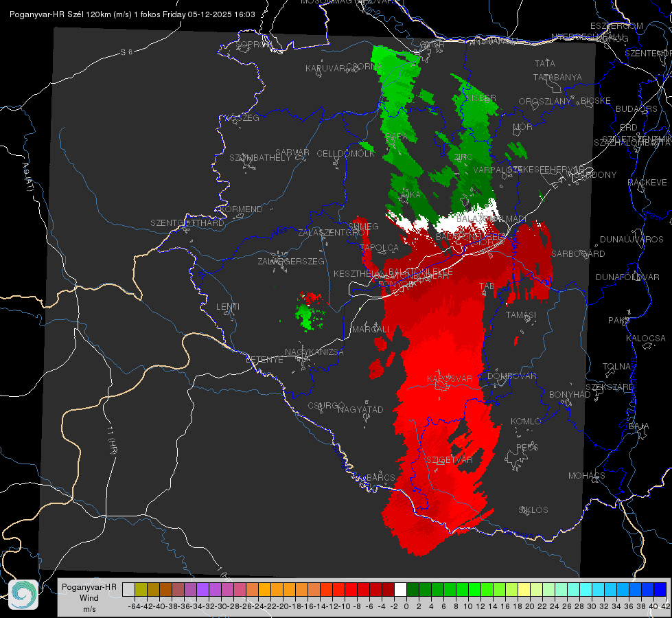
Task: Click the BARCS city label
Action: [x=381, y=477]
